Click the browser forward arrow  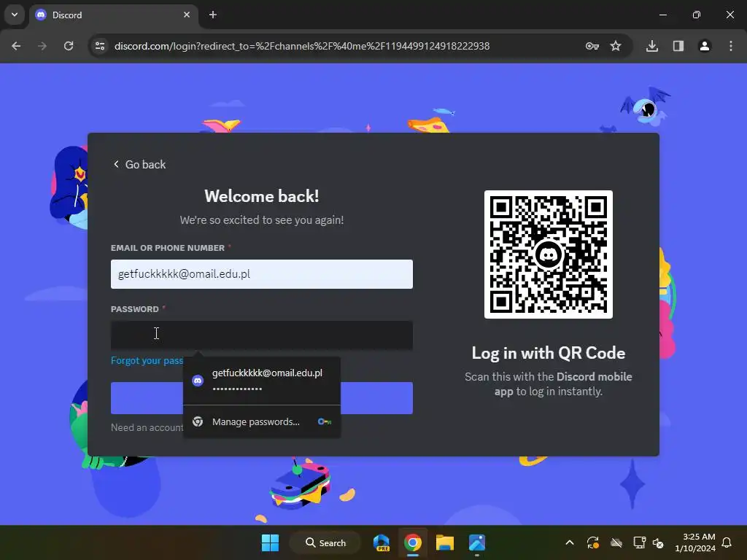point(42,46)
